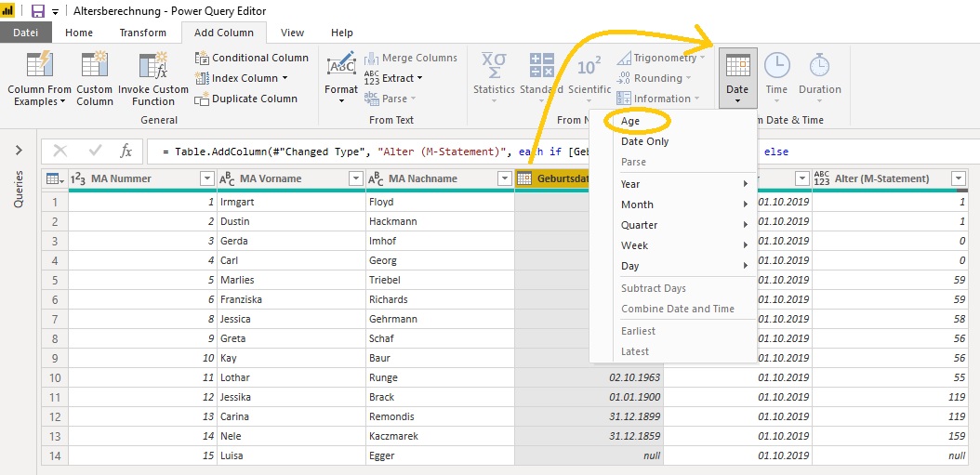Click the Time clock icon
Viewport: 980px width, 475px height.
[x=777, y=65]
